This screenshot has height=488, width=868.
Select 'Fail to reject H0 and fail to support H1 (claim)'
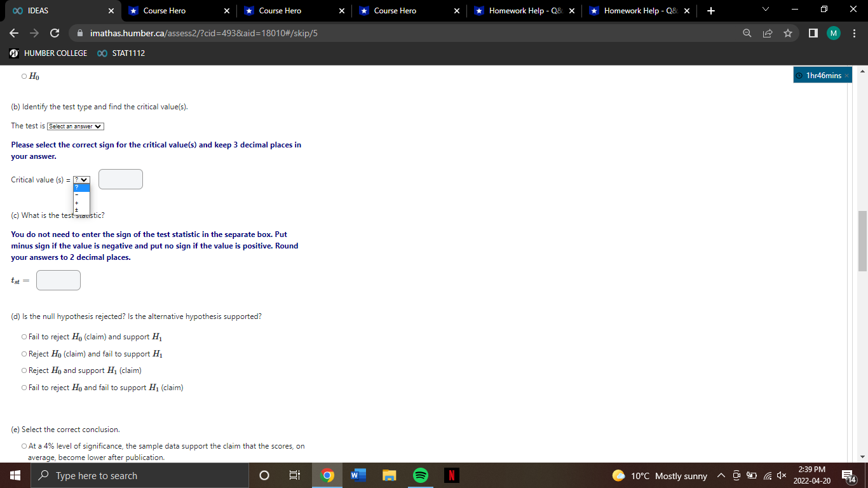[x=24, y=388]
